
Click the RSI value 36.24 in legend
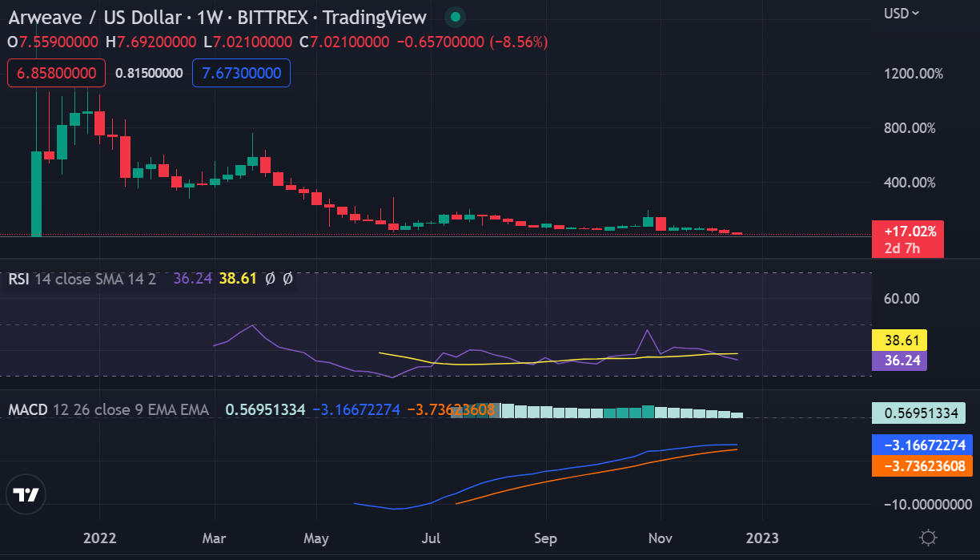tap(192, 279)
